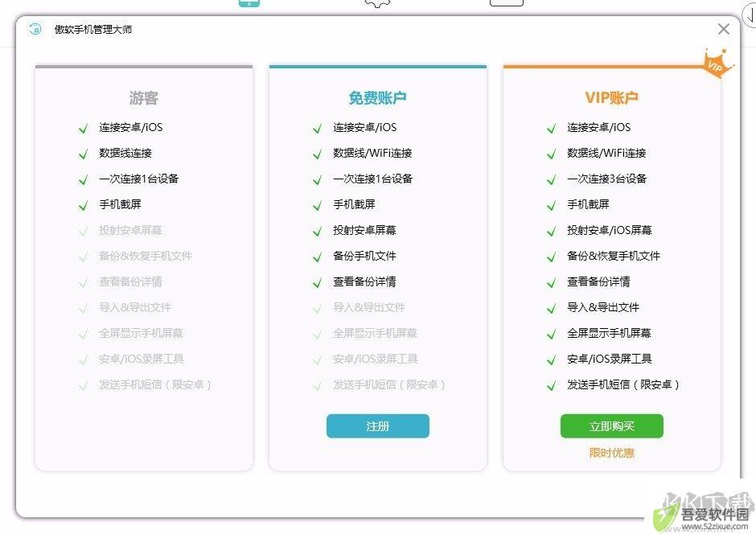This screenshot has height=534, width=756.
Task: Click 投射安卓屏幕 in the 免费账户 column
Action: pos(364,230)
